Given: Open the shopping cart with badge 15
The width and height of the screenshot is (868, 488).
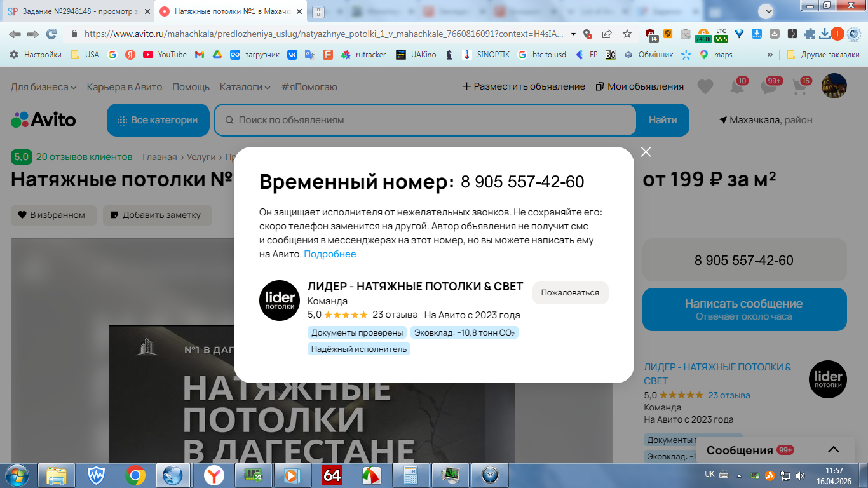Looking at the screenshot, I should coord(800,86).
